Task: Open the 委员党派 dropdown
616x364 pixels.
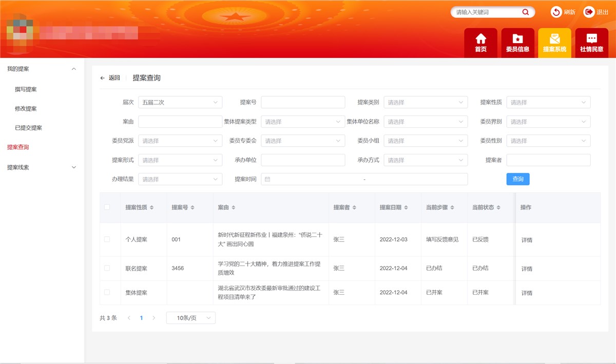Action: (180, 140)
